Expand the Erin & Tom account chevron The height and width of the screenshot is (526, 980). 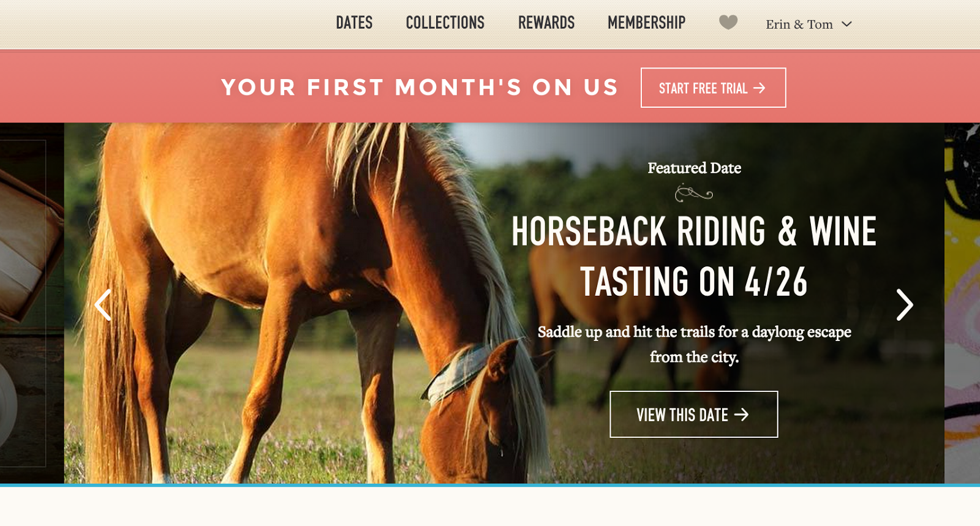[847, 24]
